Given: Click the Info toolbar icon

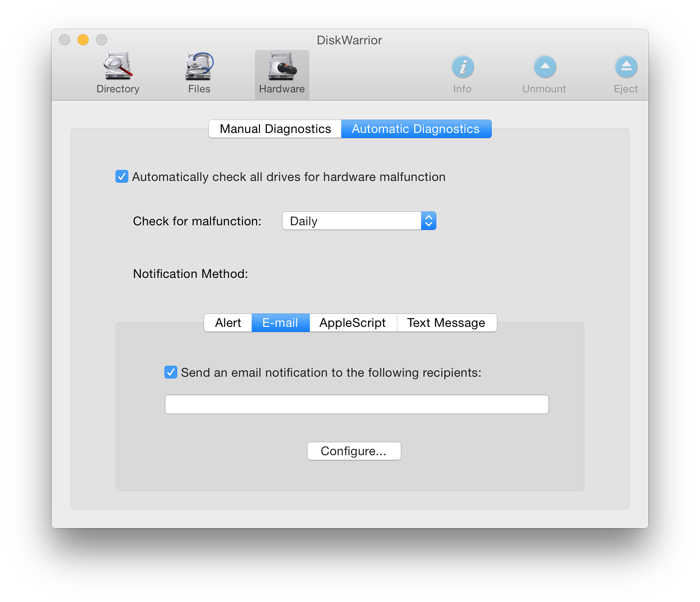Looking at the screenshot, I should pos(463,75).
